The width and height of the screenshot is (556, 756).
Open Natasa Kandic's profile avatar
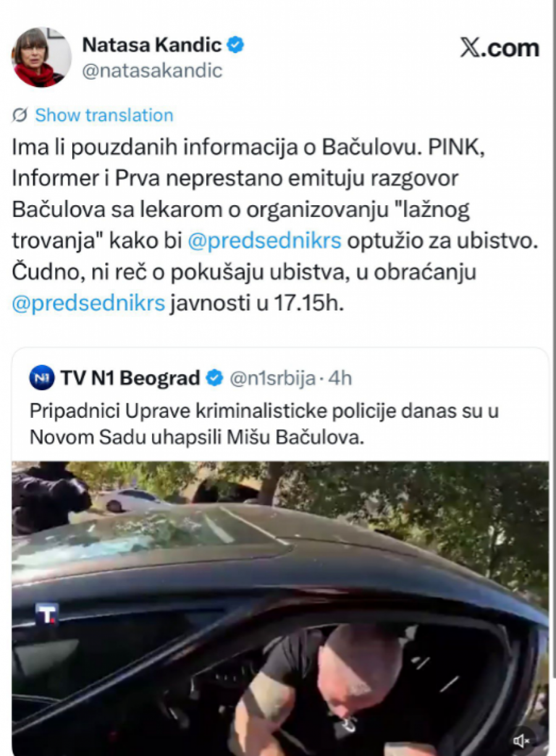41,57
